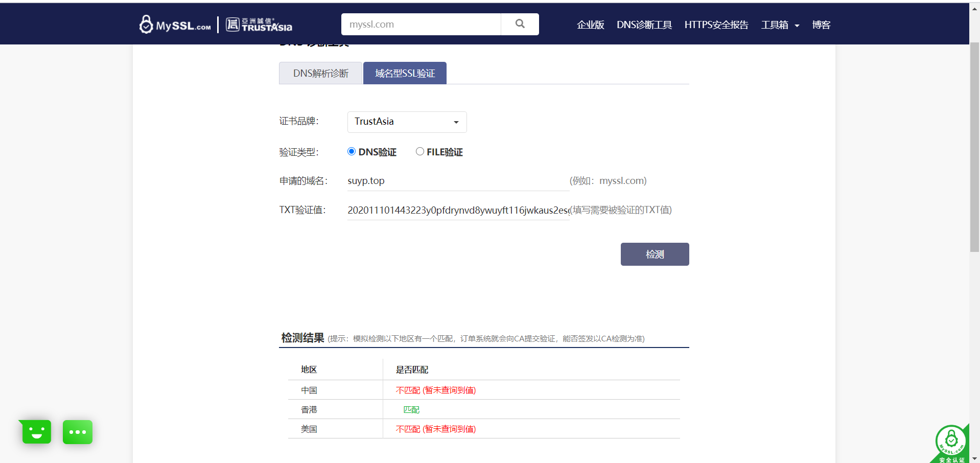Open the HTTPS安全报告 page
The image size is (980, 463).
pos(716,24)
